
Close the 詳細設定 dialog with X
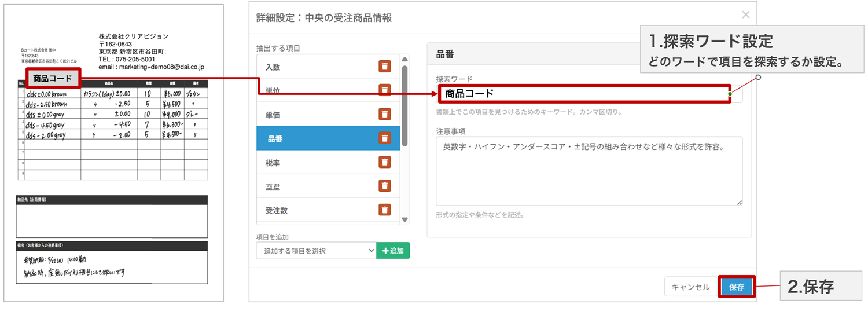746,15
